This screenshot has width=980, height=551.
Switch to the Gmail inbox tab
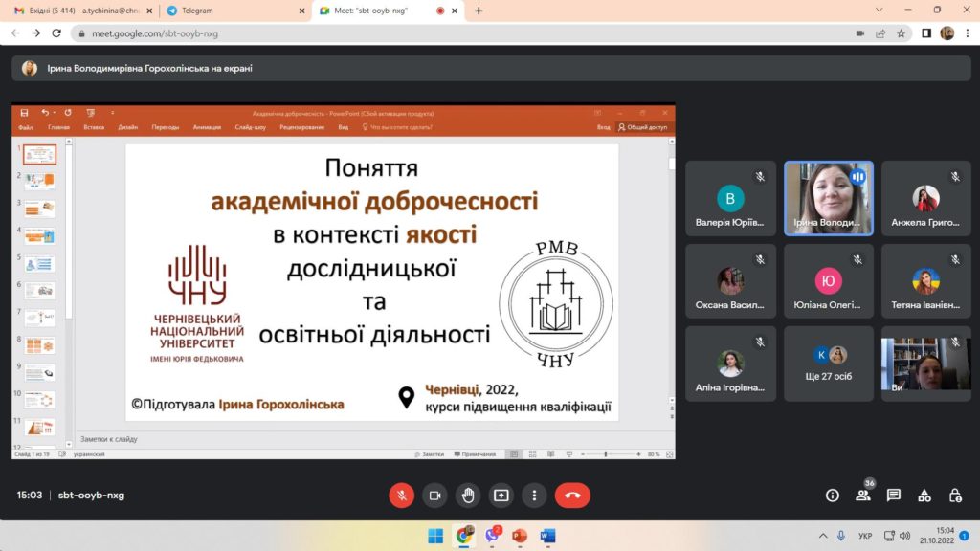point(82,11)
